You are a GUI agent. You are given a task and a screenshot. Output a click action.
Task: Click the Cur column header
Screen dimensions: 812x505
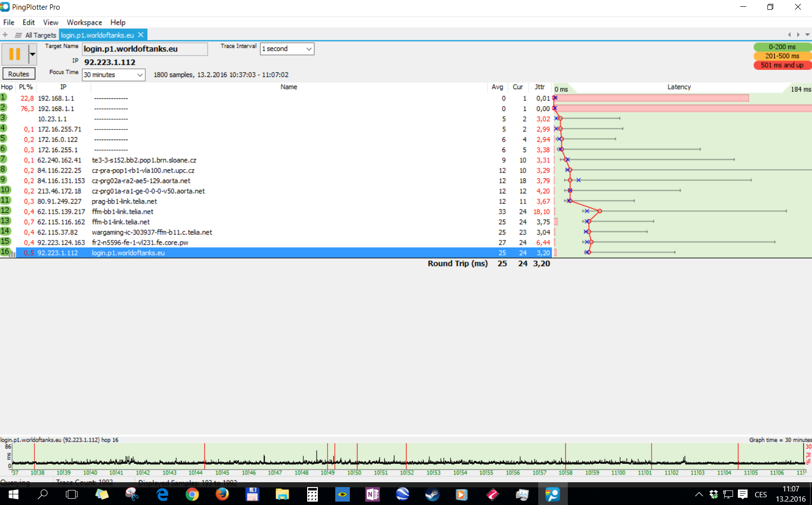[x=517, y=87]
